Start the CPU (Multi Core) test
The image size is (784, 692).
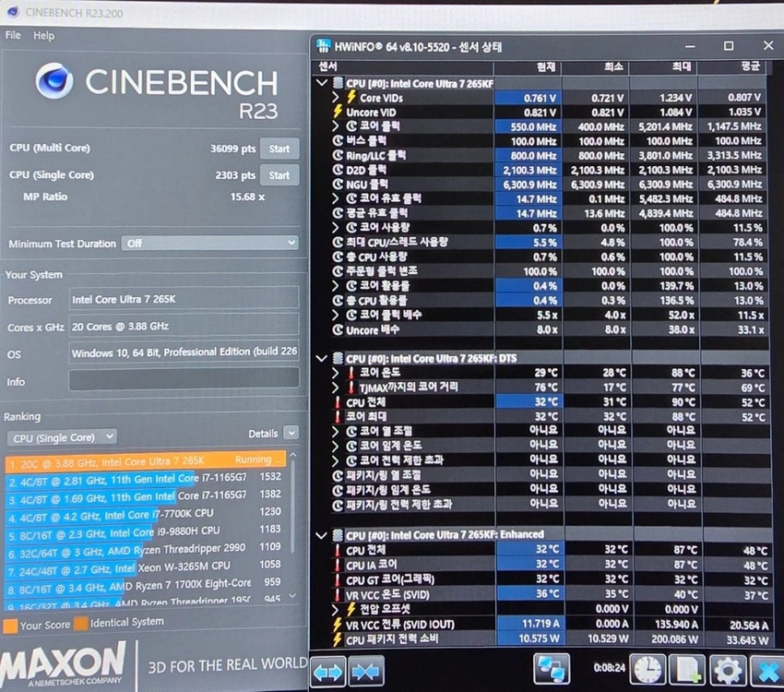[x=279, y=149]
